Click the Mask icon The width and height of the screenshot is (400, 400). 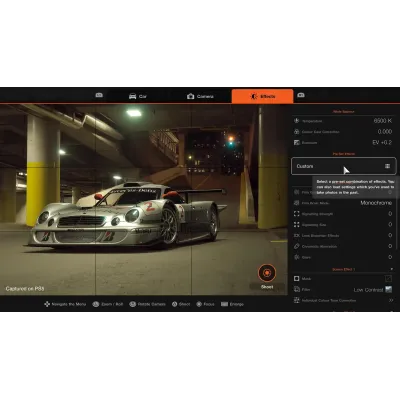(x=296, y=278)
